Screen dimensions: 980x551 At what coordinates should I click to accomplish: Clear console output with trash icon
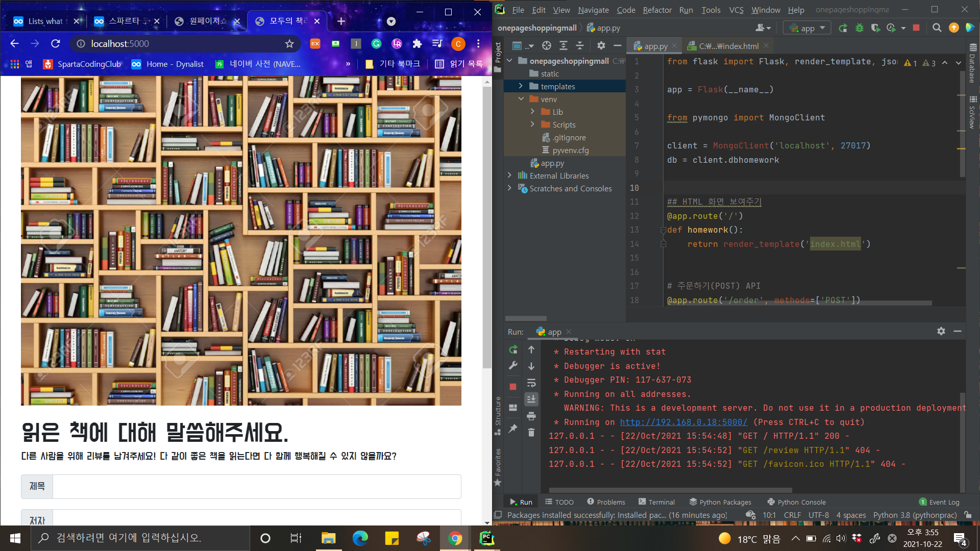point(531,433)
